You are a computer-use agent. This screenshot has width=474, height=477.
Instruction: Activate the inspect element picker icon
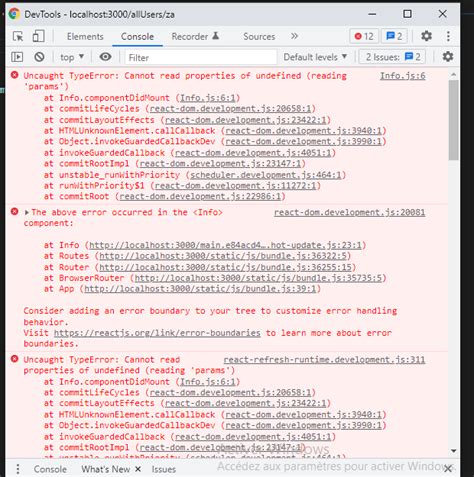click(18, 36)
